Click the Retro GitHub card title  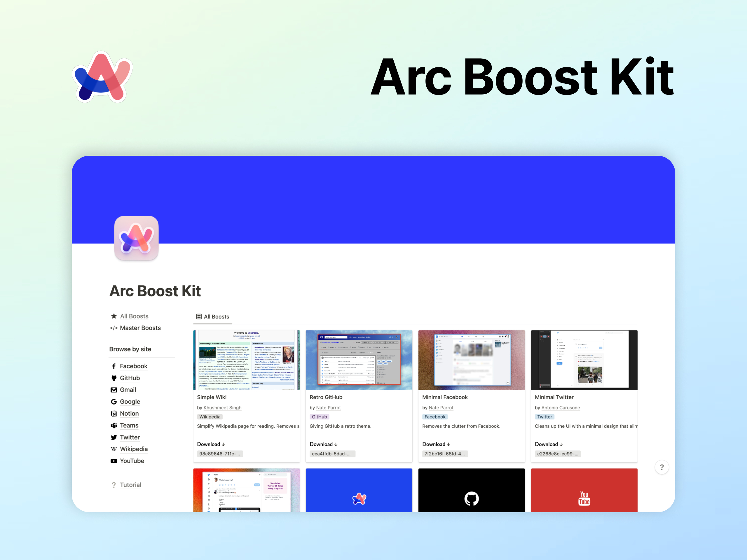[326, 397]
